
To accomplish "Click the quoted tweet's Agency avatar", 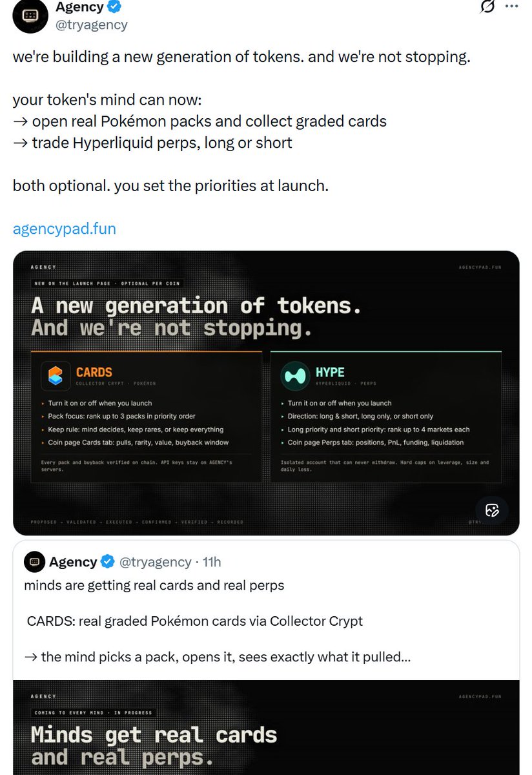I will (x=34, y=562).
